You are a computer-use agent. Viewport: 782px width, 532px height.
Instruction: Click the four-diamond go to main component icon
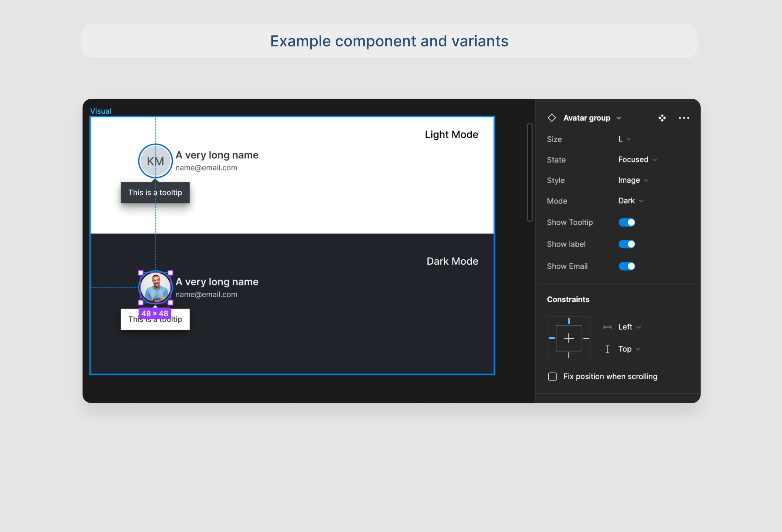(662, 118)
